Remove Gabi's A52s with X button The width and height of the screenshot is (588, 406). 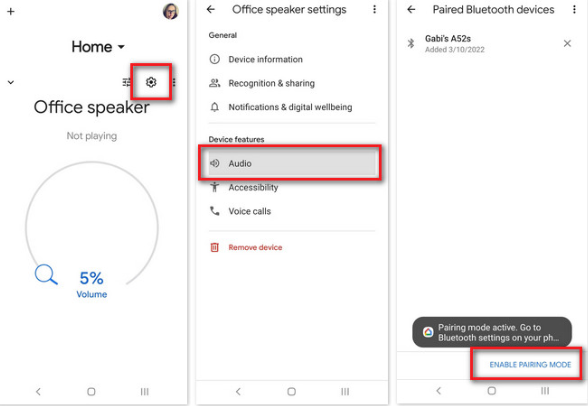click(567, 43)
